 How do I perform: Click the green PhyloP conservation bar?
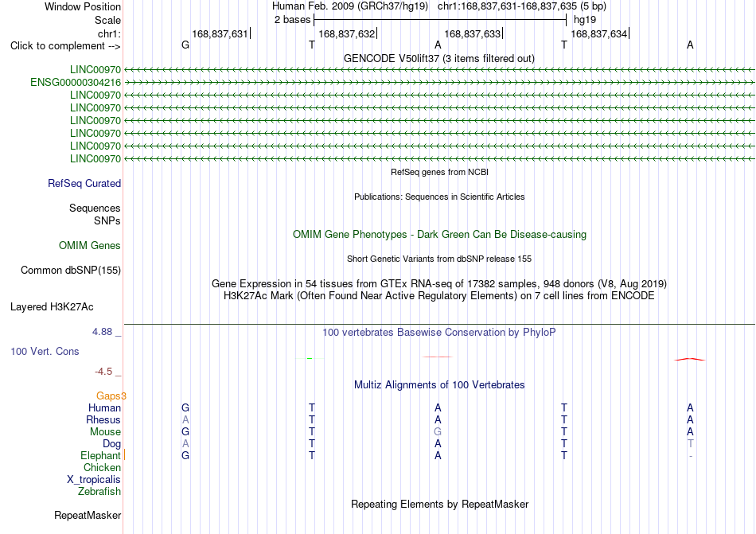(x=310, y=358)
